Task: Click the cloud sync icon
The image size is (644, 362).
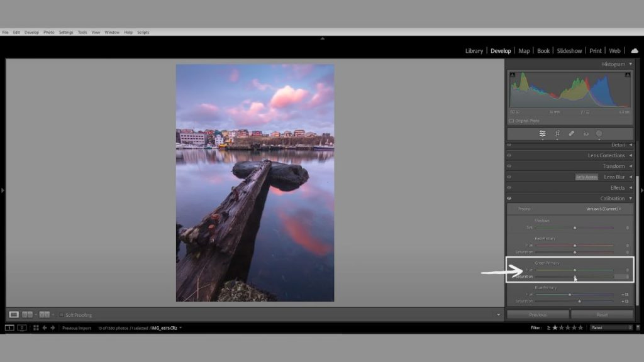Action: (x=636, y=50)
